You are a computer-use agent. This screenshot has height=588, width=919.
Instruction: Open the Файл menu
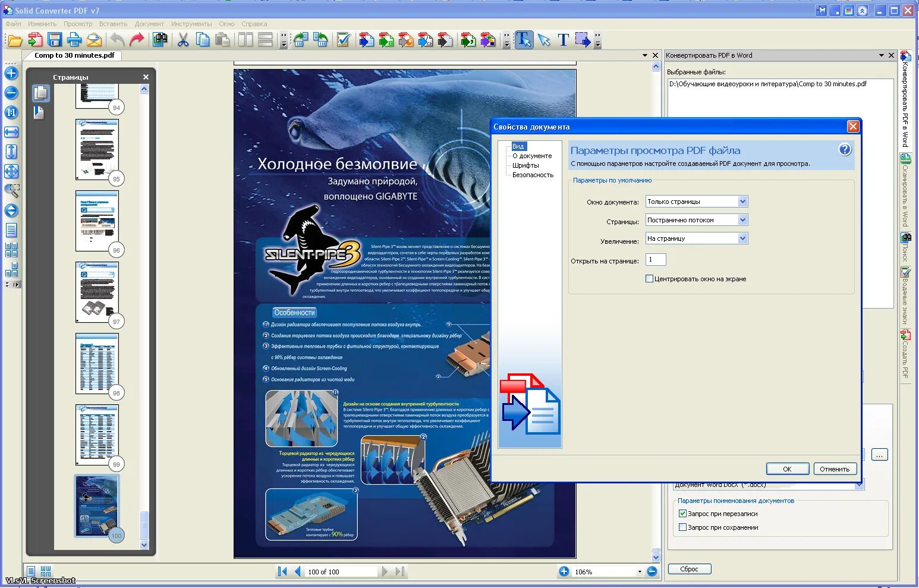13,24
